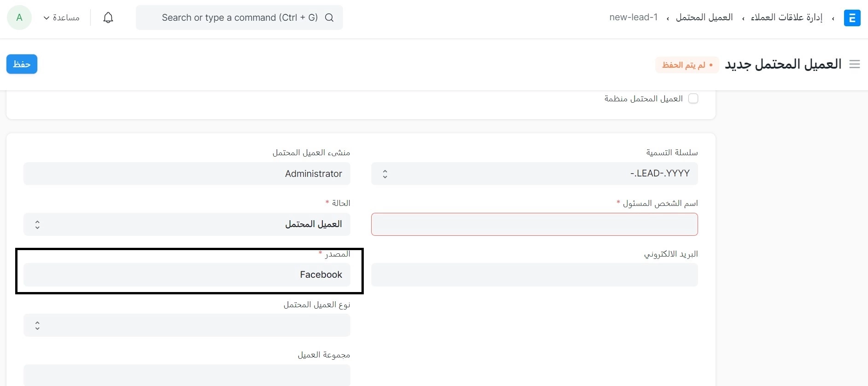Click the search command bar
Screen dimensions: 868x386
tap(239, 18)
